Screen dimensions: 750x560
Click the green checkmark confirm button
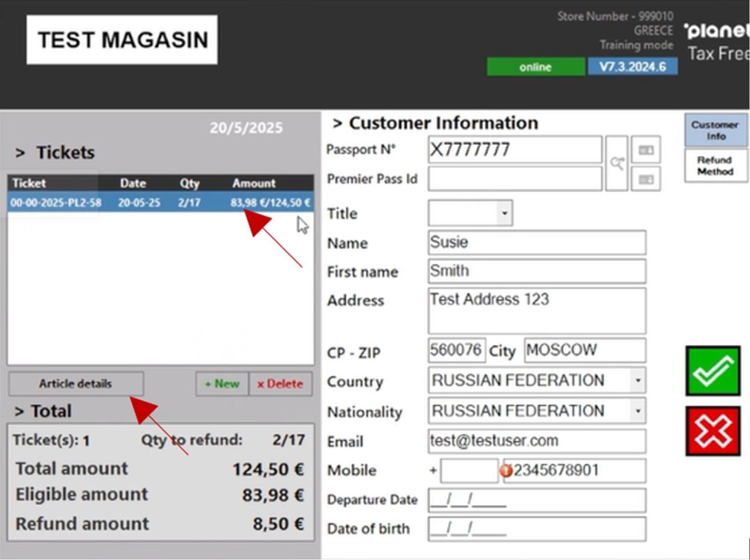(x=713, y=371)
